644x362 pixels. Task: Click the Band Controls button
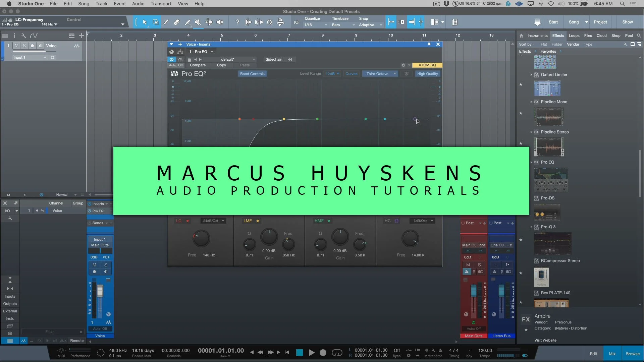point(252,74)
